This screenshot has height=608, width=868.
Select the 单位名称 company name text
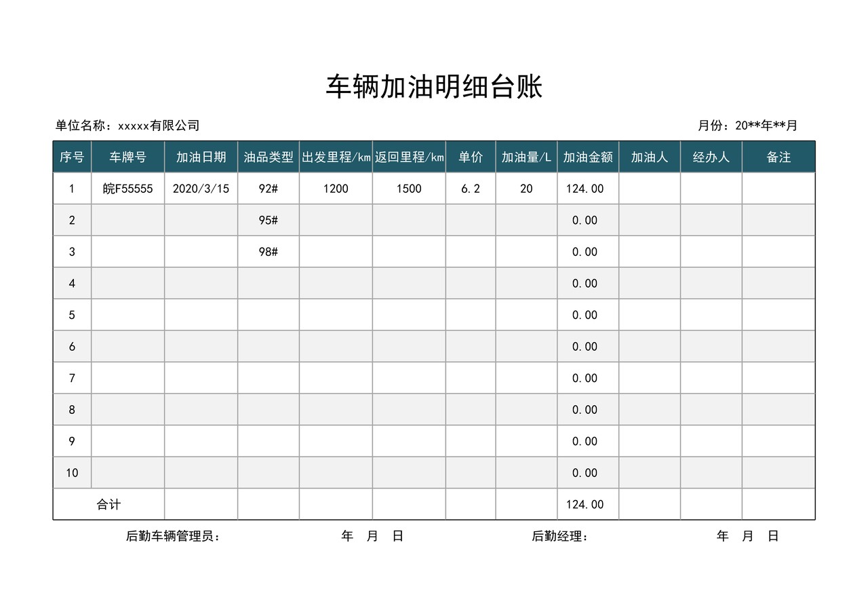coord(127,125)
